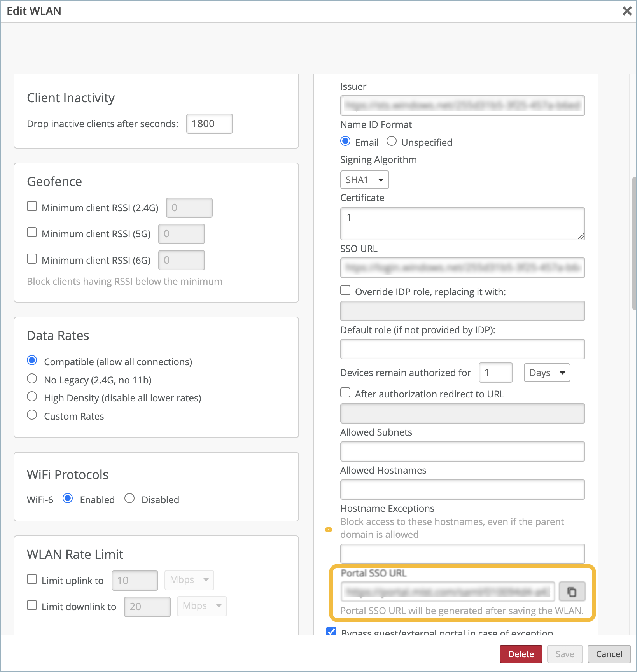This screenshot has width=637, height=672.
Task: Expand the Days duration dropdown
Action: point(547,373)
